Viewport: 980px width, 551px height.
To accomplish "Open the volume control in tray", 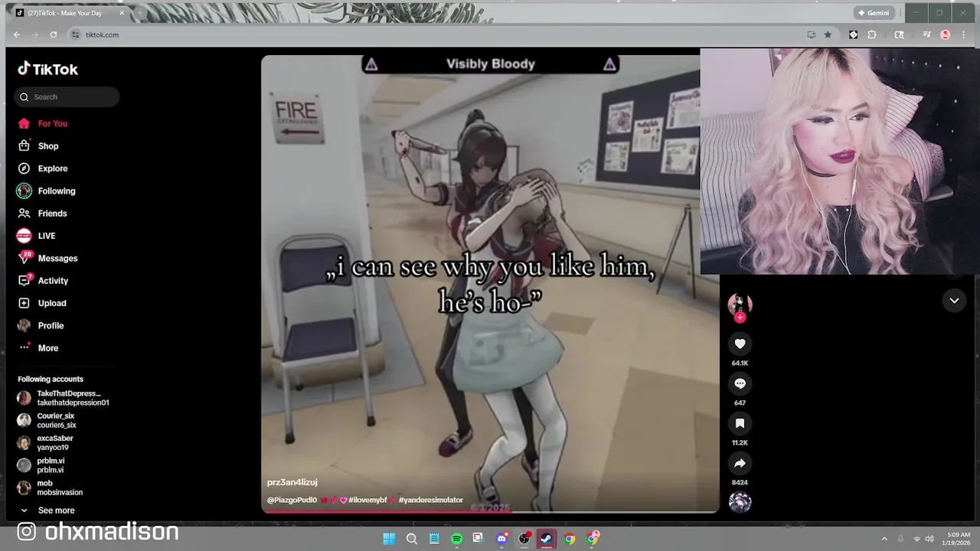I will (929, 539).
